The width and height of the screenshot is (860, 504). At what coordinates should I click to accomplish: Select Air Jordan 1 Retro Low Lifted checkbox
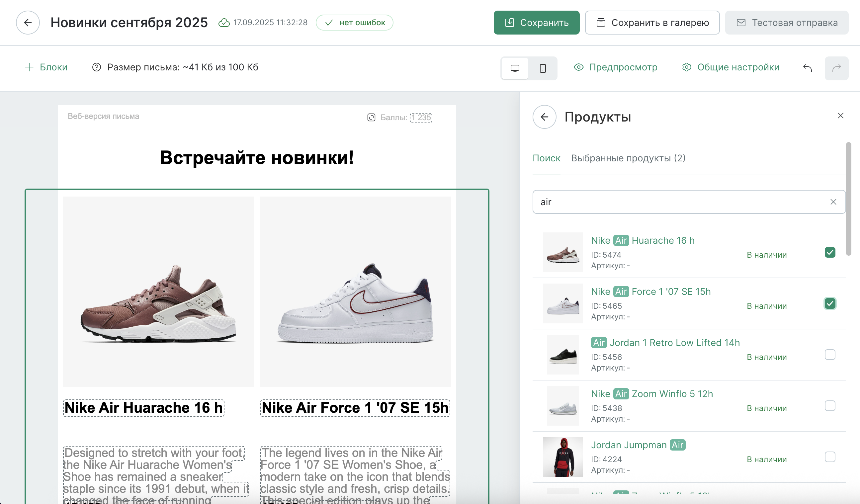(x=830, y=355)
